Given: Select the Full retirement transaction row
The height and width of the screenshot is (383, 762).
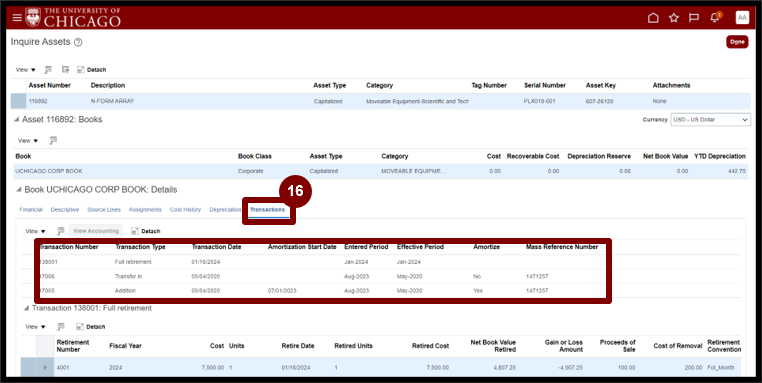Looking at the screenshot, I should (381, 261).
